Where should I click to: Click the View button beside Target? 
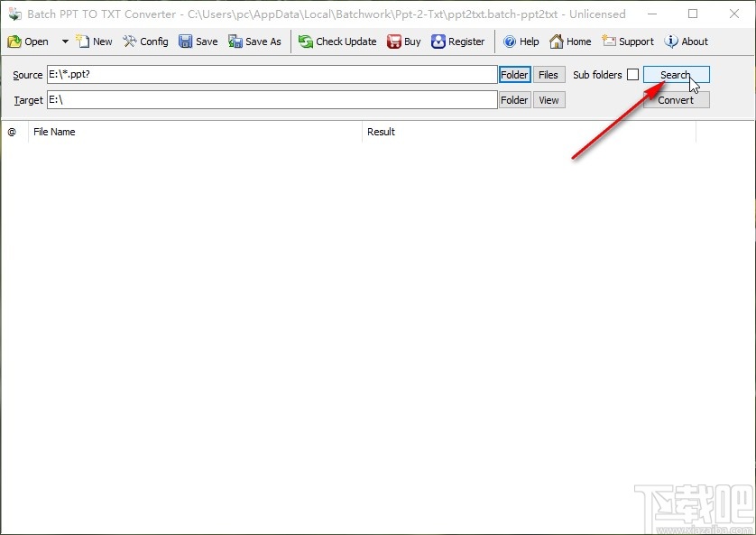(x=549, y=100)
